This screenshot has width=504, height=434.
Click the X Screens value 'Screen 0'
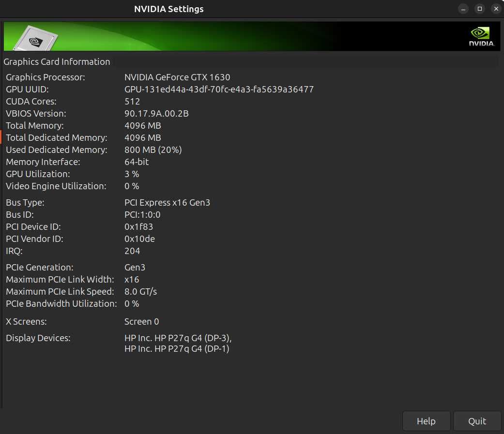tap(142, 322)
